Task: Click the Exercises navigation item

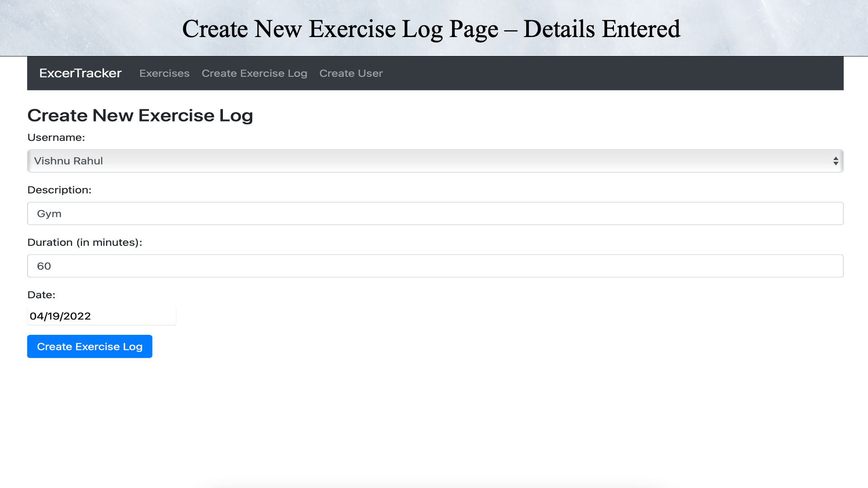Action: click(164, 73)
